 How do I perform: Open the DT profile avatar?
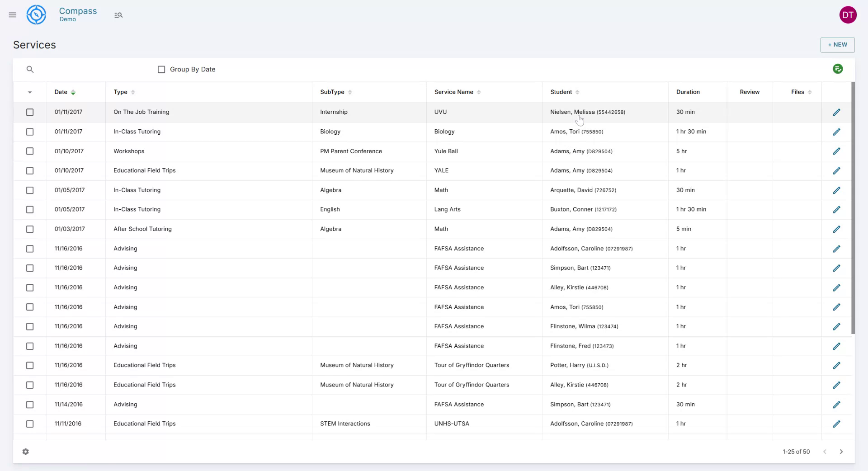pyautogui.click(x=848, y=14)
